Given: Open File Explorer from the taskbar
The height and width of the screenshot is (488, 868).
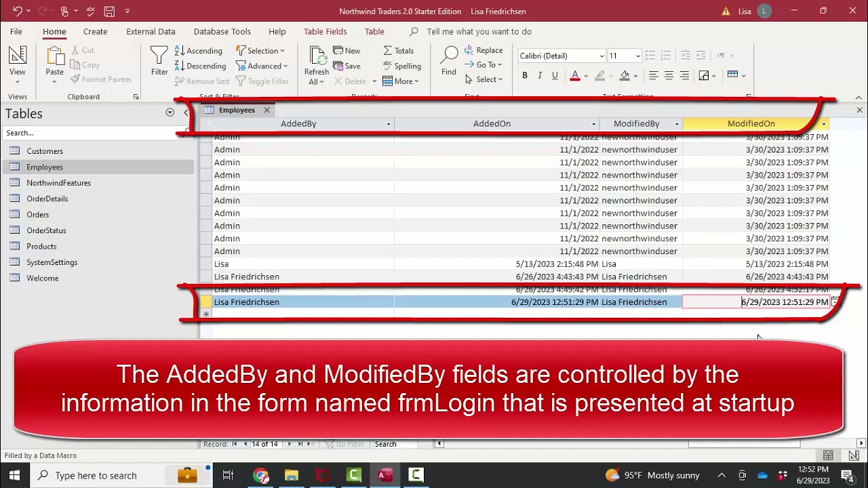Looking at the screenshot, I should tap(292, 475).
